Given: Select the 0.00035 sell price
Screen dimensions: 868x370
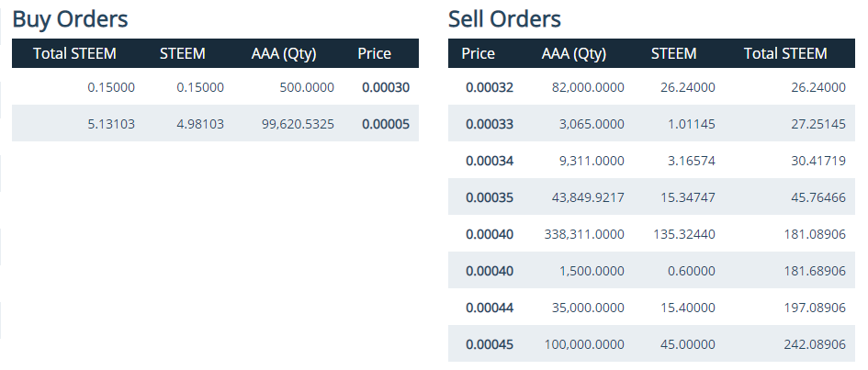Looking at the screenshot, I should pyautogui.click(x=490, y=197).
